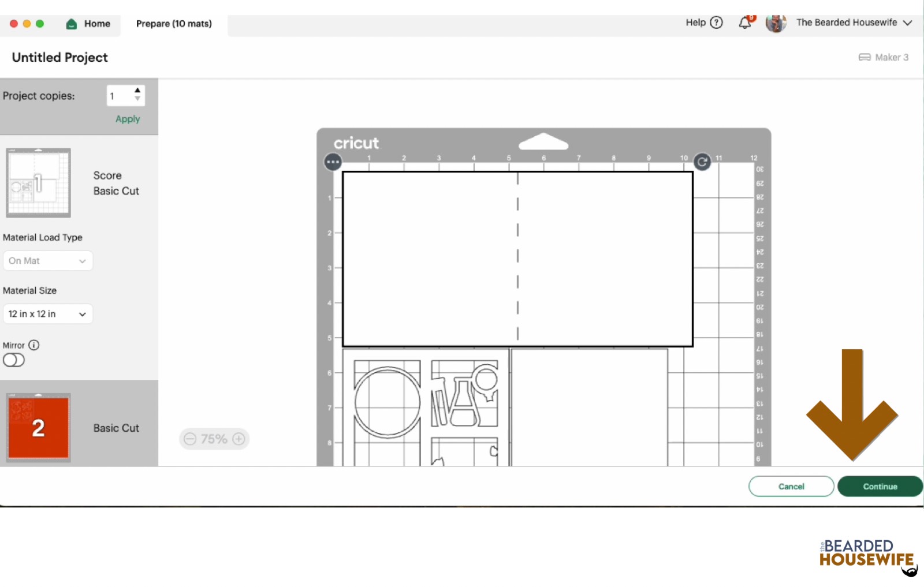Click the user profile avatar
Viewport: 924px width, 587px height.
tap(776, 23)
